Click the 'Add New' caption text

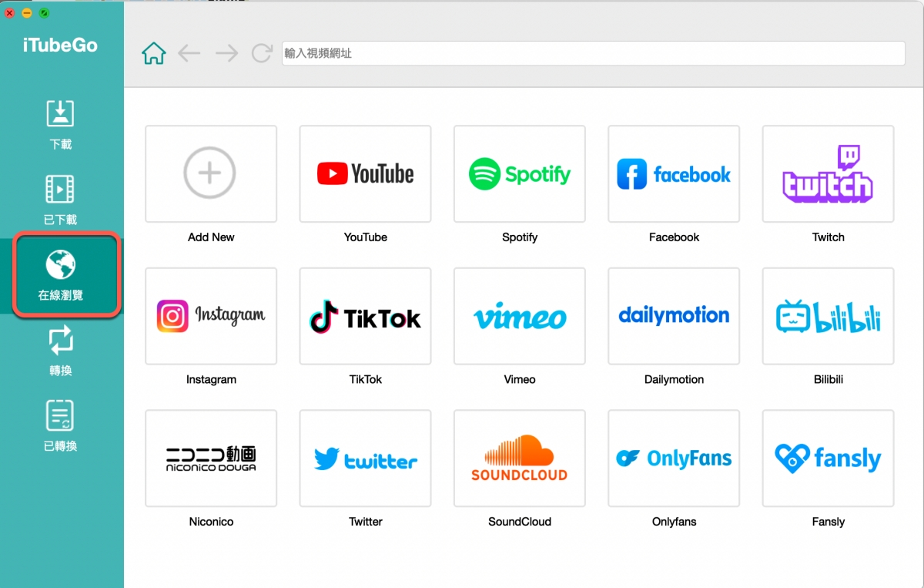(211, 237)
